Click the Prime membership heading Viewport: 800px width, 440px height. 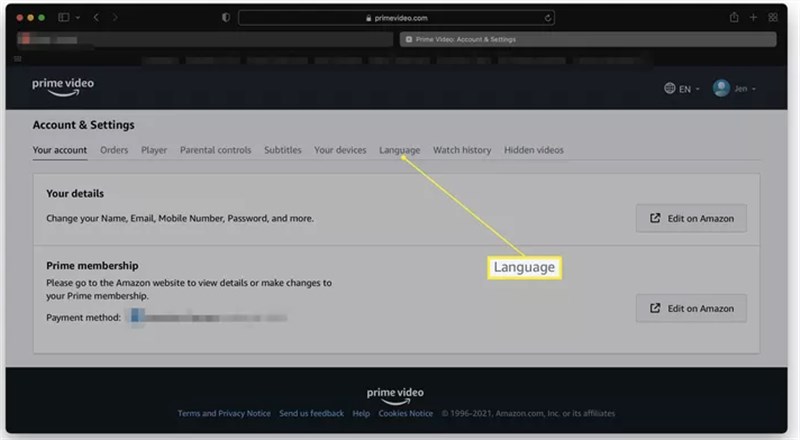point(92,265)
